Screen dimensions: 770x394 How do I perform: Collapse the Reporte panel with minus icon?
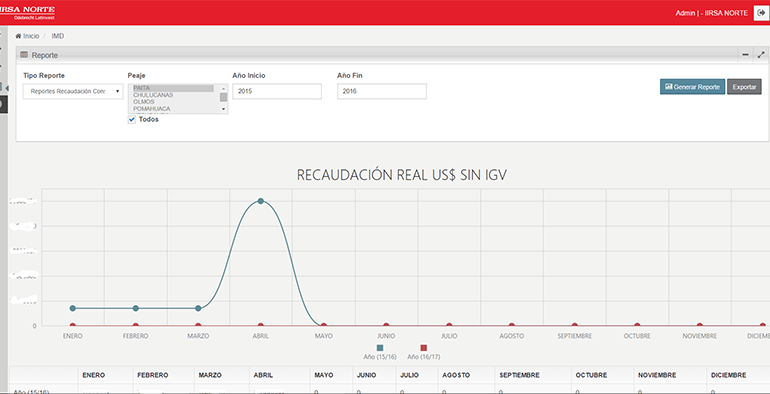tap(745, 55)
